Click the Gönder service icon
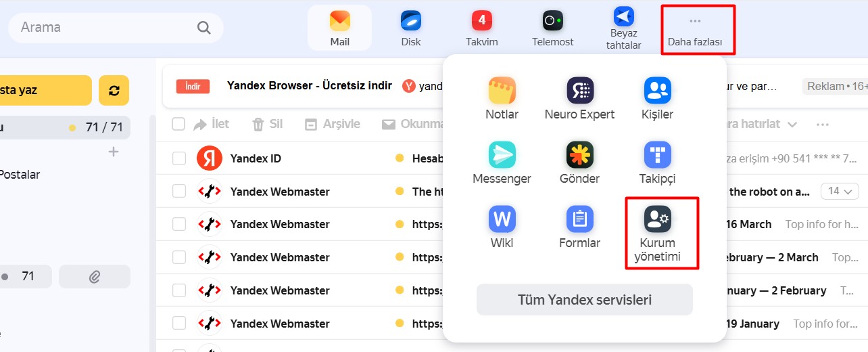 tap(579, 156)
